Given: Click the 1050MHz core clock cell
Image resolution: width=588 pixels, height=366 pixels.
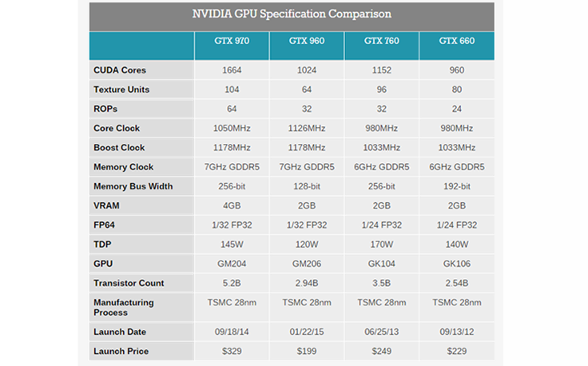Looking at the screenshot, I should click(x=232, y=128).
